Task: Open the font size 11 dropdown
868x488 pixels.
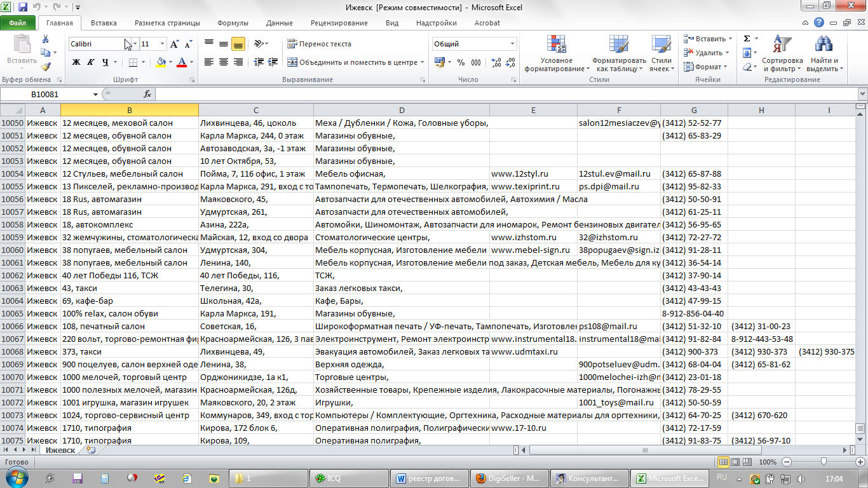Action: coord(163,44)
